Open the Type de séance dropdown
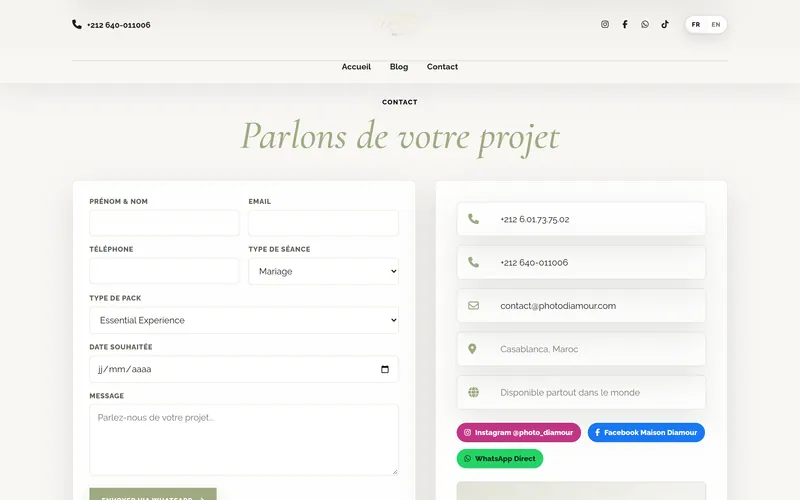 tap(323, 271)
